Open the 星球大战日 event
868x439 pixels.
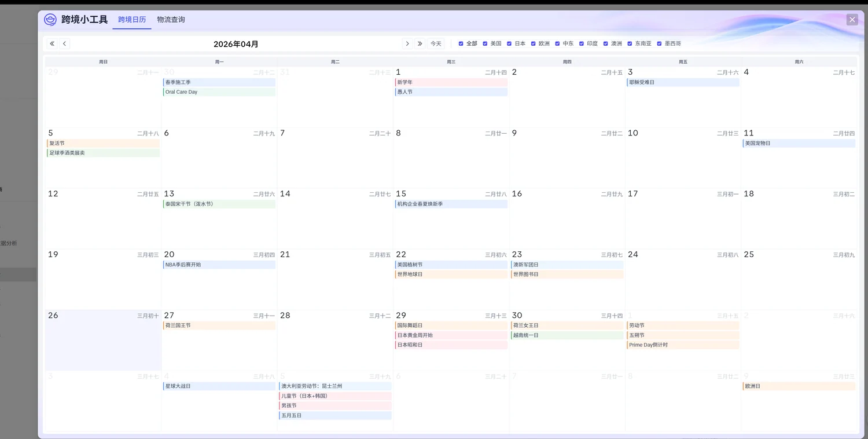click(x=219, y=386)
